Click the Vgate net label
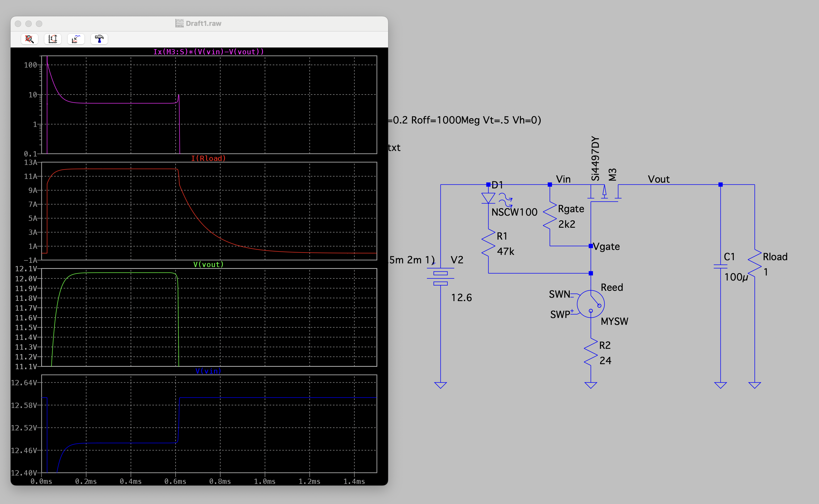The height and width of the screenshot is (504, 819). pos(606,246)
